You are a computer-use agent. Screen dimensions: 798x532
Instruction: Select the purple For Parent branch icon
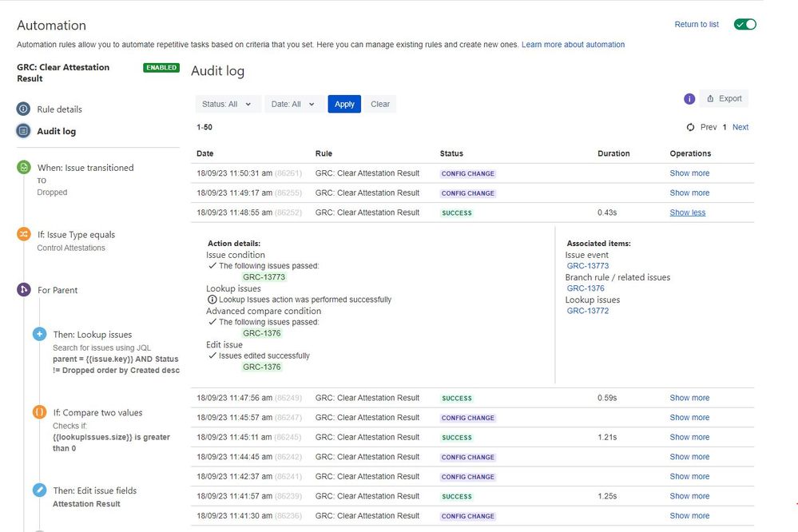(23, 290)
